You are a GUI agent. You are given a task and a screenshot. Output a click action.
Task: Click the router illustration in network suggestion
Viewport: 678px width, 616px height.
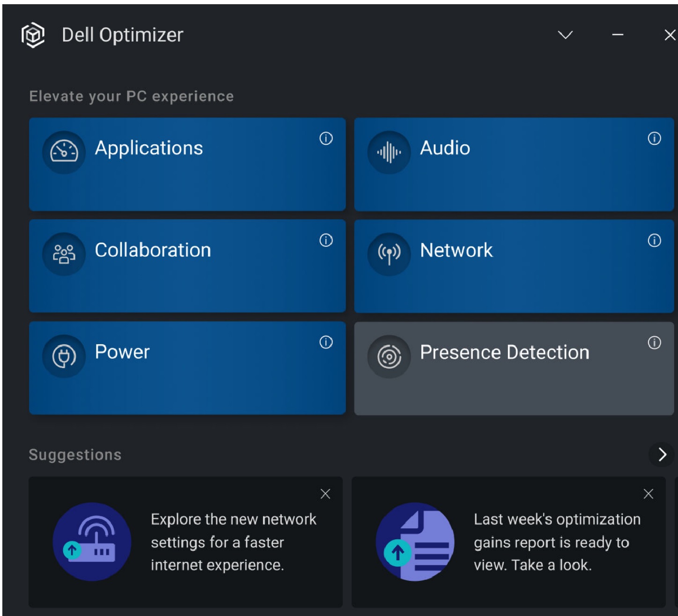pos(92,542)
